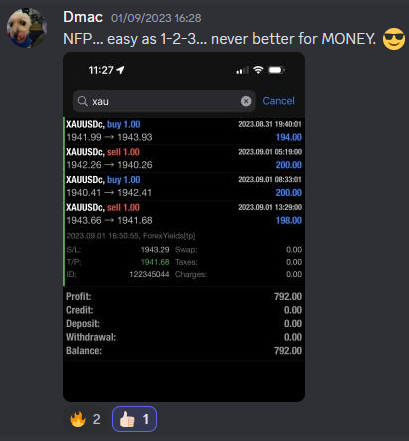409x441 pixels.
Task: Clear the xau search text
Action: tap(246, 101)
